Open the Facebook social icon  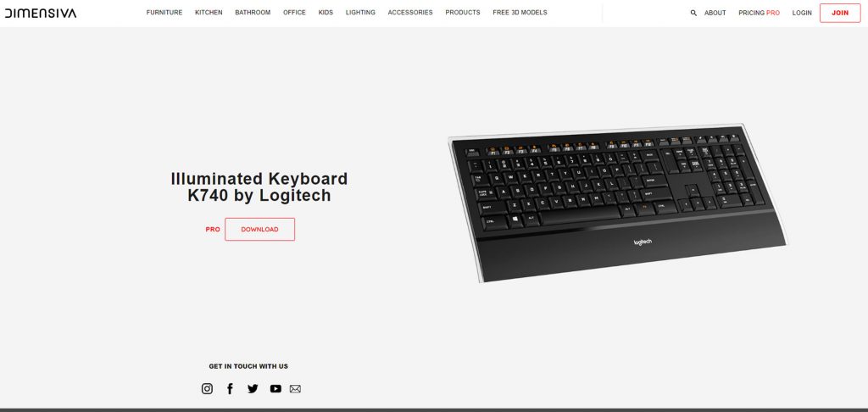coord(230,389)
